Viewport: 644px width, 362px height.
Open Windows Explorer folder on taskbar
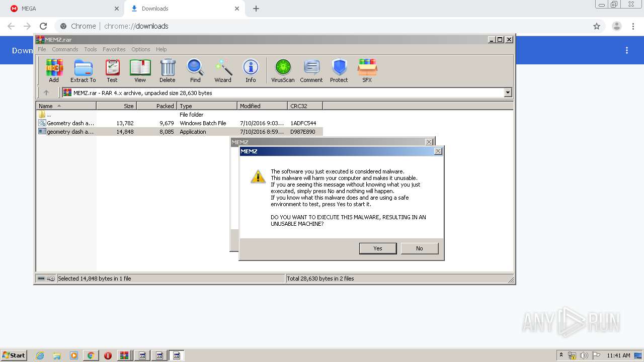[57, 355]
